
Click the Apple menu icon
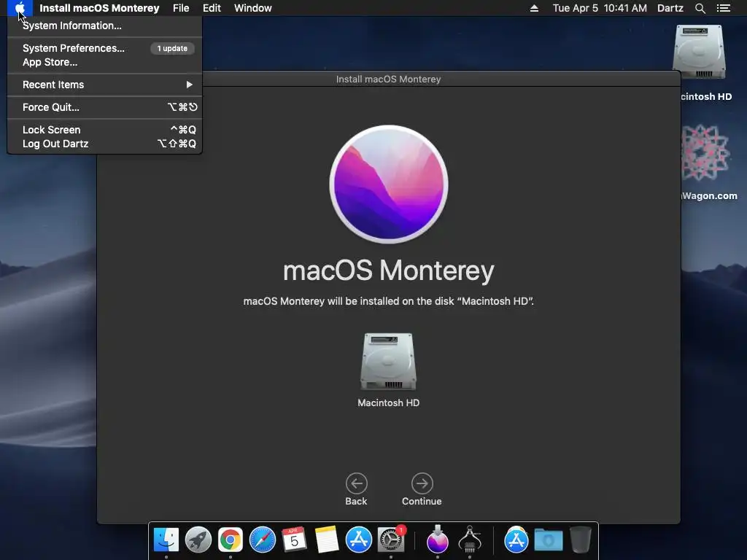pos(20,8)
